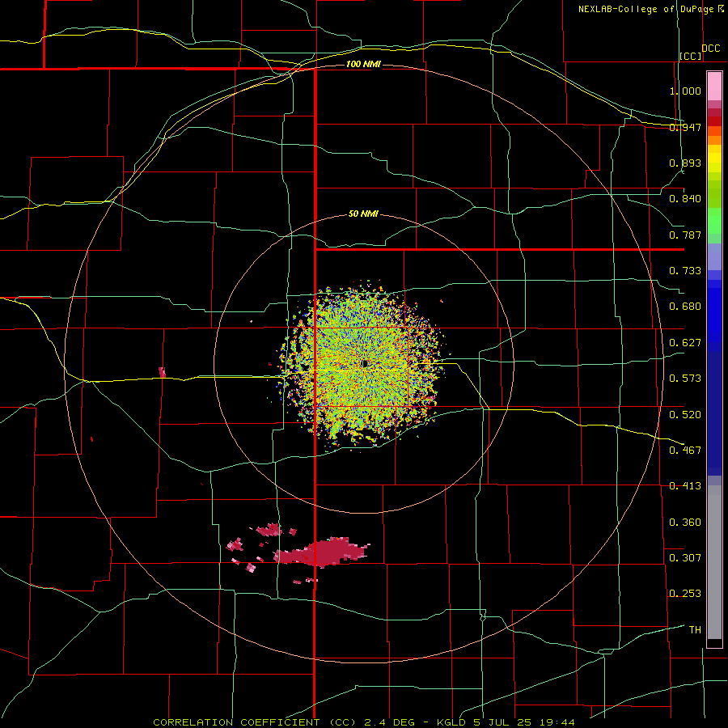Select the 0.360 scale value
The image size is (728, 728).
coord(685,522)
